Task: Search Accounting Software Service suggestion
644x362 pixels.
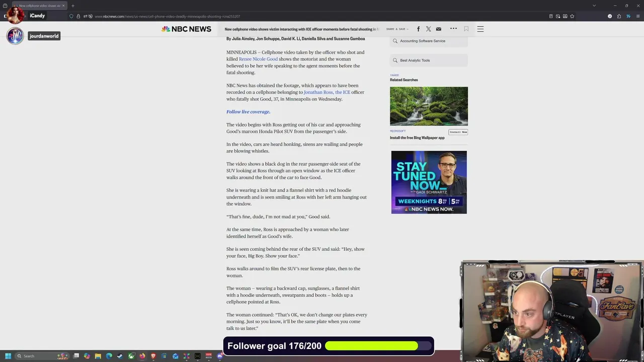Action: [x=429, y=41]
